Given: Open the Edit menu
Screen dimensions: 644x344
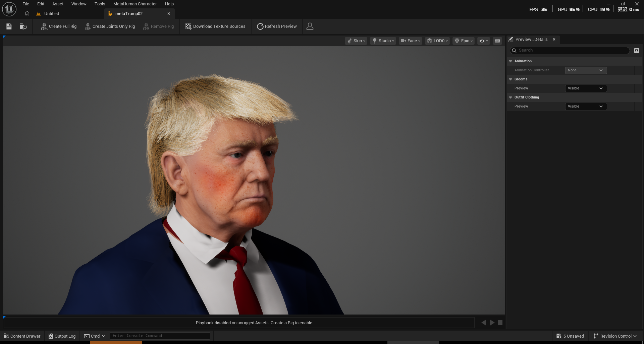Looking at the screenshot, I should click(x=41, y=4).
